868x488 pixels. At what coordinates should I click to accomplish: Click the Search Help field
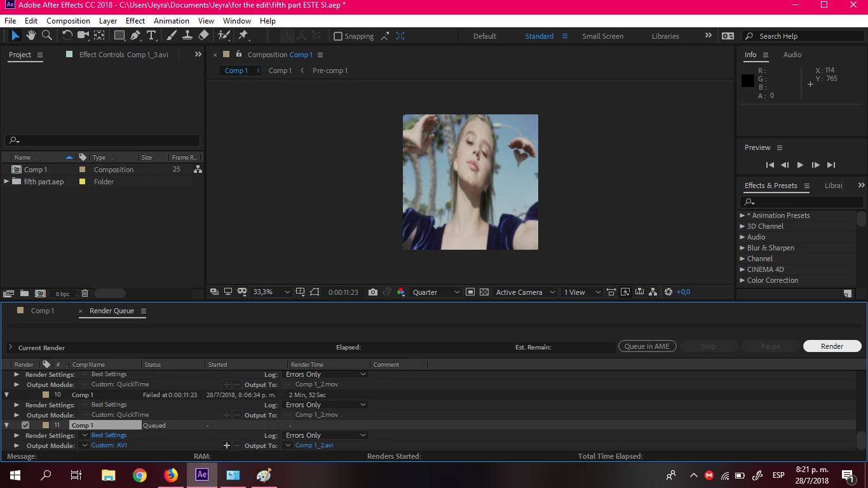pyautogui.click(x=803, y=36)
